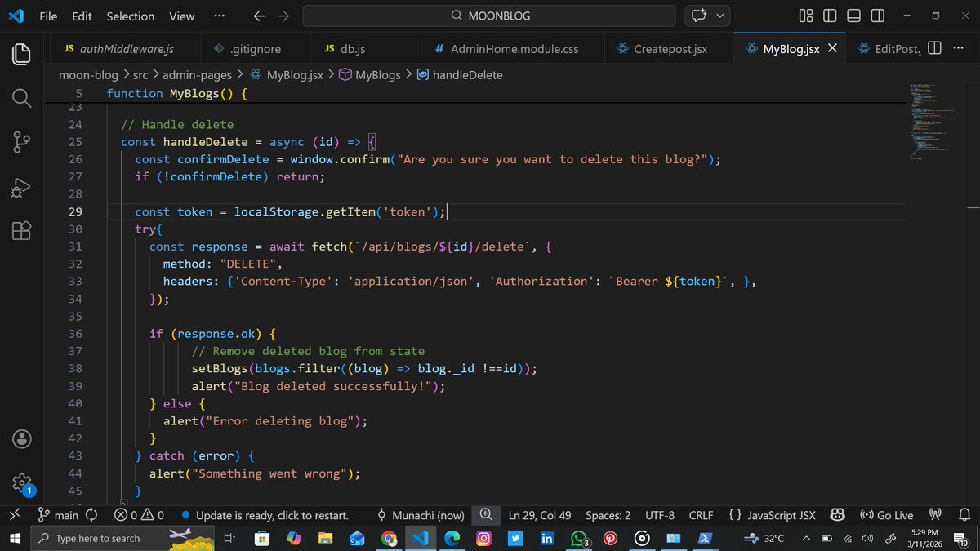The height and width of the screenshot is (551, 980).
Task: Click the Go Live button
Action: tap(887, 515)
